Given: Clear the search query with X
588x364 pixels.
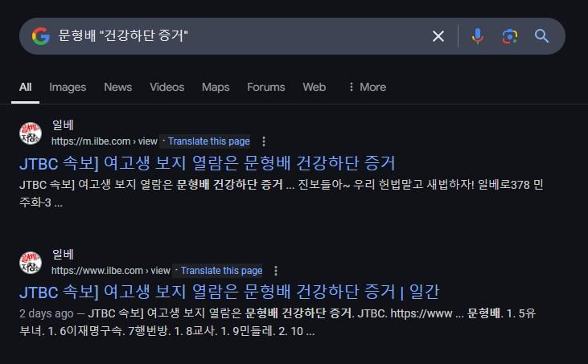Looking at the screenshot, I should coord(438,36).
